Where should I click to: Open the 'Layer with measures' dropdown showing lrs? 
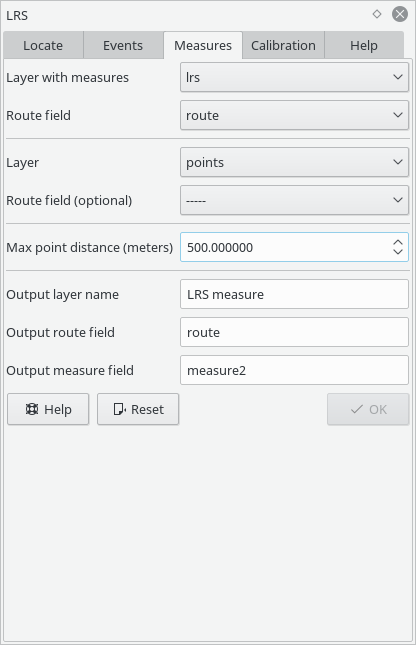(x=294, y=77)
